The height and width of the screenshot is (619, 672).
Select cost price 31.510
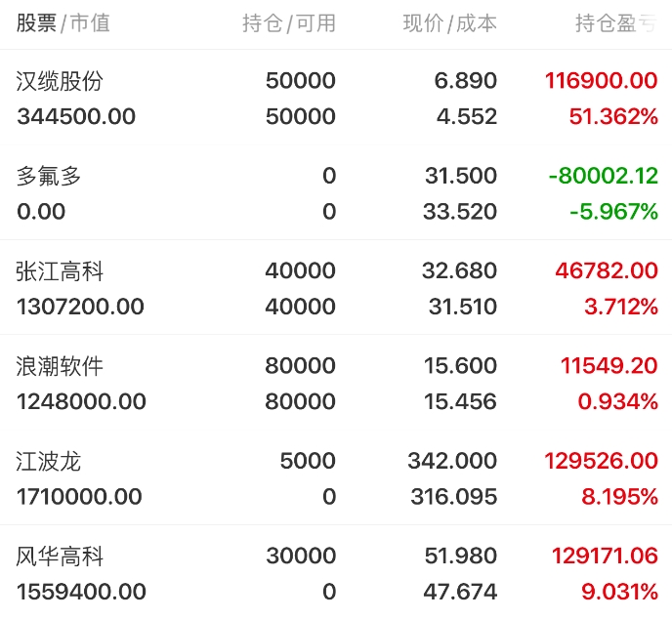pos(463,307)
